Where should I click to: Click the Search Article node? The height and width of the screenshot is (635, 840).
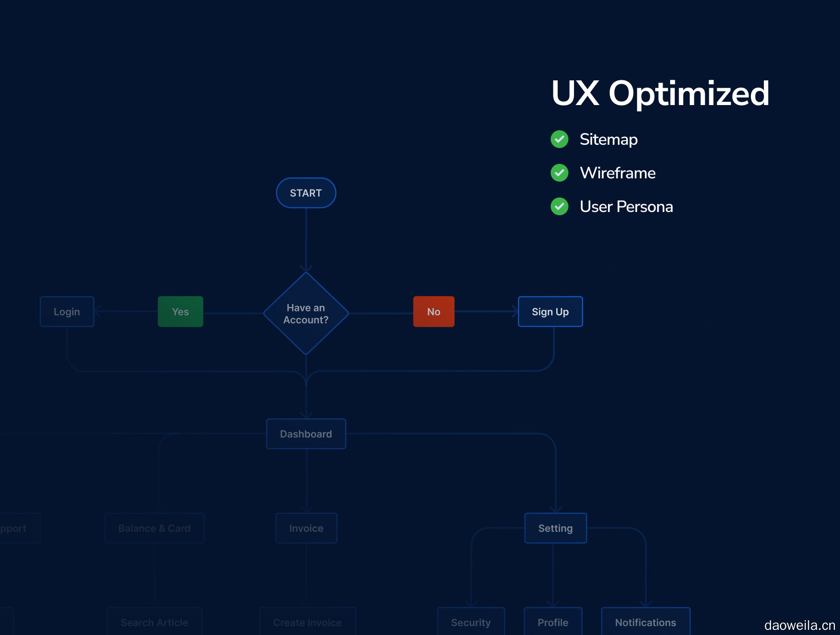pyautogui.click(x=154, y=622)
